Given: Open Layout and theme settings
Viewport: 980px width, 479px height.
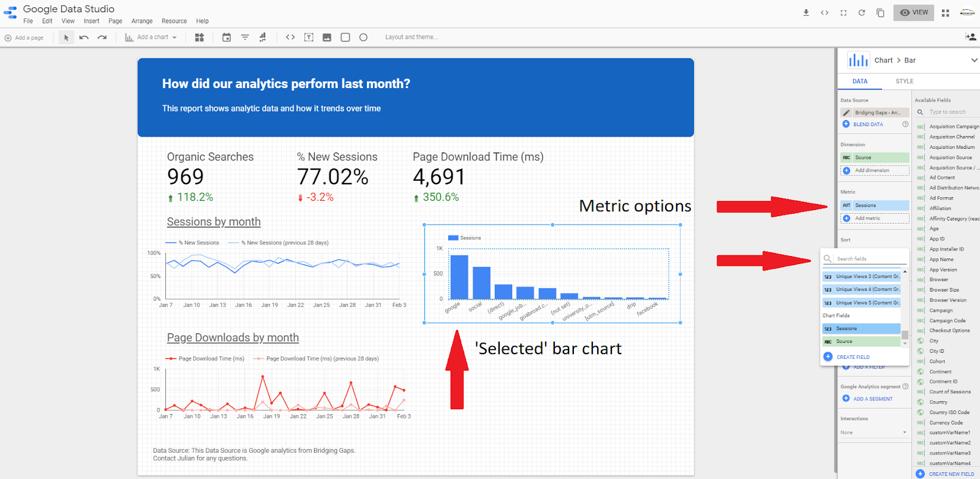Looking at the screenshot, I should (411, 37).
